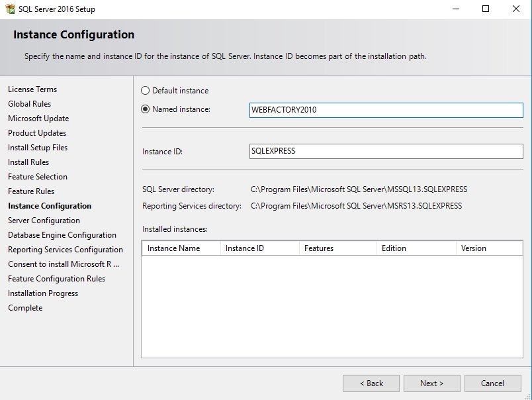Image resolution: width=532 pixels, height=400 pixels.
Task: Go to License Terms step
Action: 32,89
